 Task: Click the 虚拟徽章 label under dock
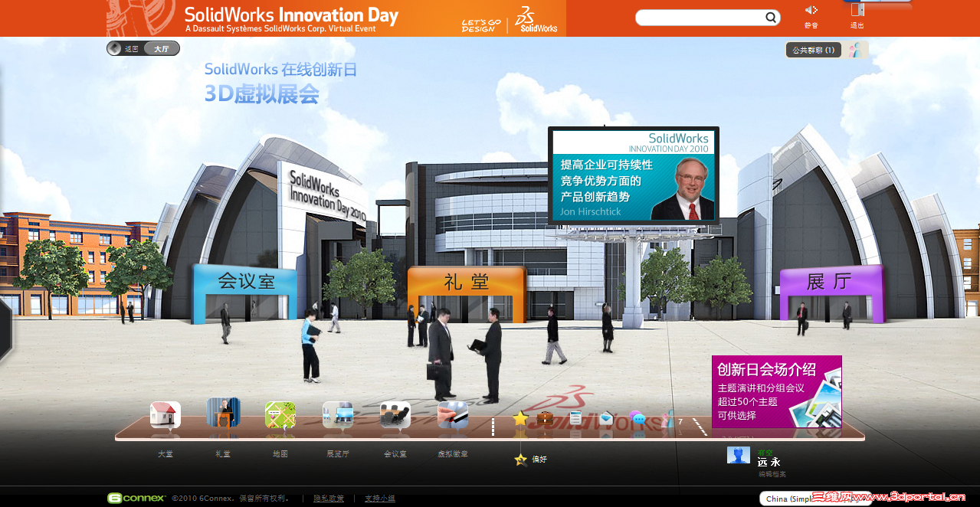(x=453, y=454)
